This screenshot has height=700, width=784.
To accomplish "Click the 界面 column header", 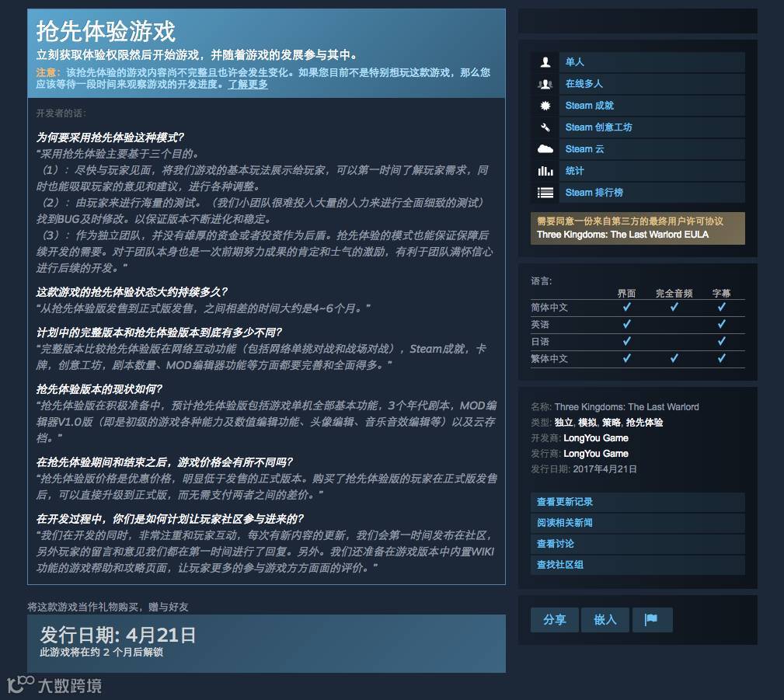I will coord(626,293).
